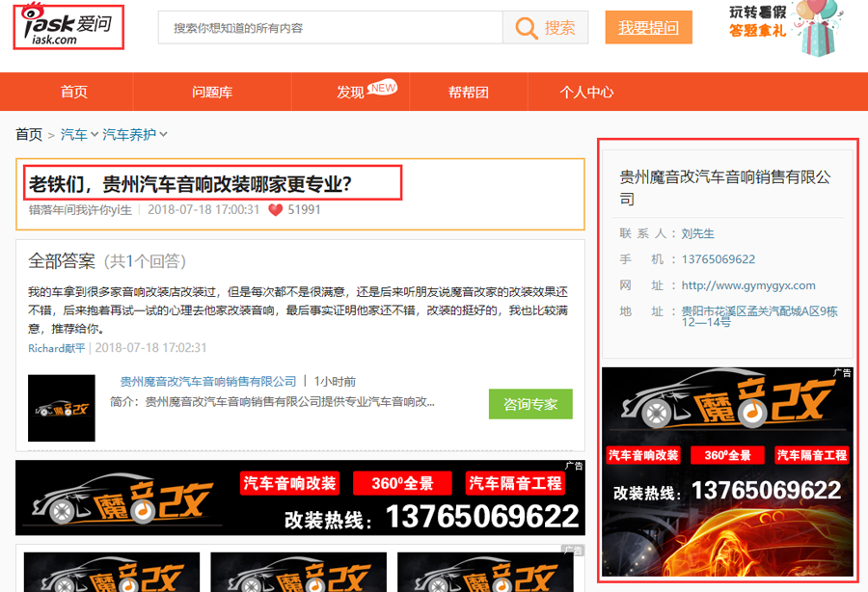Viewport: 868px width, 592px height.
Task: Click the green 咨询专家 button
Action: [x=530, y=404]
